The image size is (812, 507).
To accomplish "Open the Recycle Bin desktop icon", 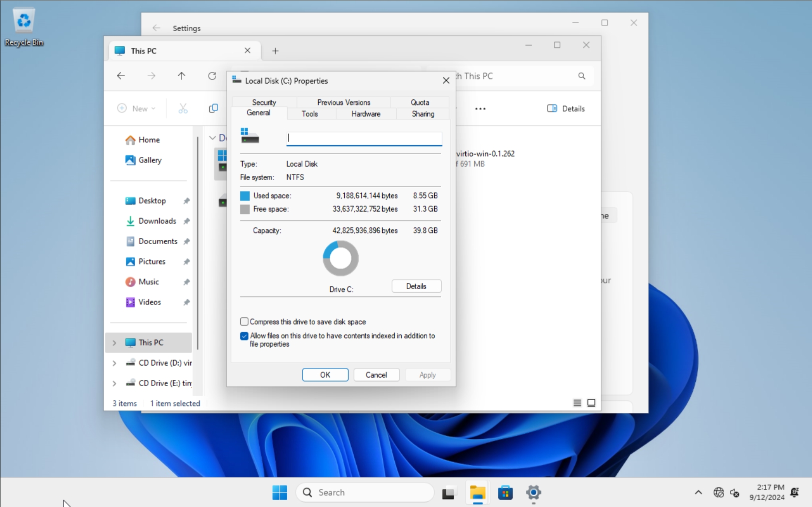I will tap(24, 27).
